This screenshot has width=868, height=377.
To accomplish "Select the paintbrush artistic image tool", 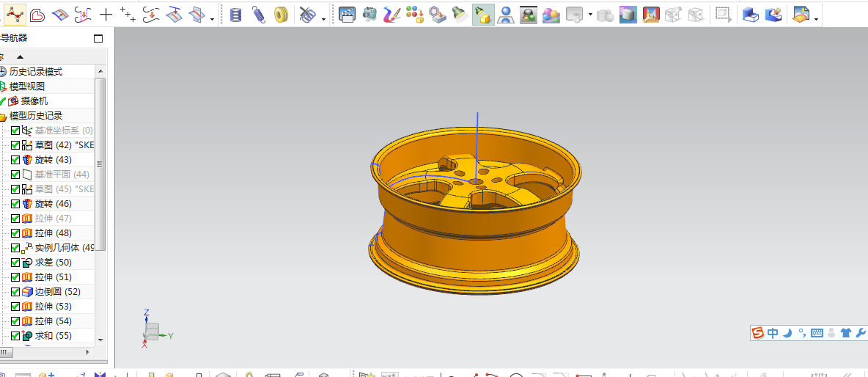I will [x=392, y=15].
